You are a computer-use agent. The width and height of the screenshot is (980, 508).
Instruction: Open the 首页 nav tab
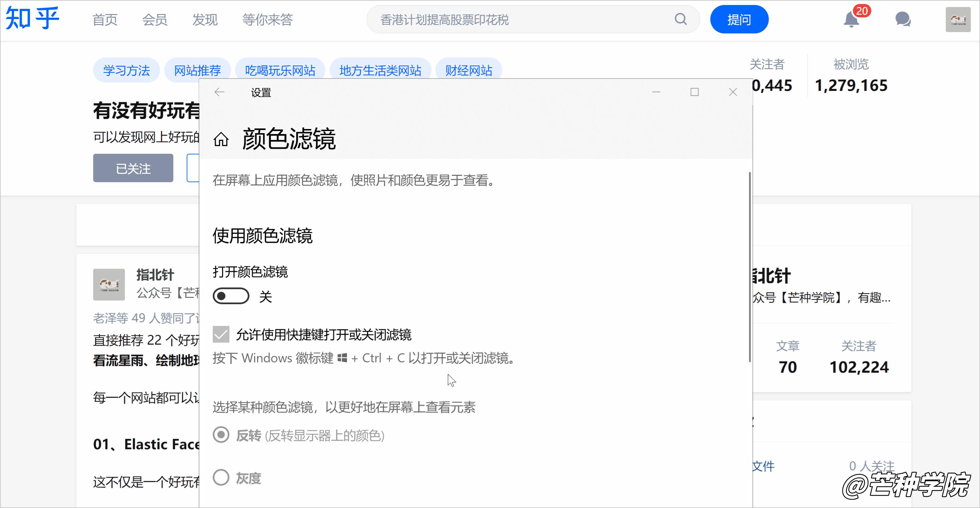click(x=105, y=19)
